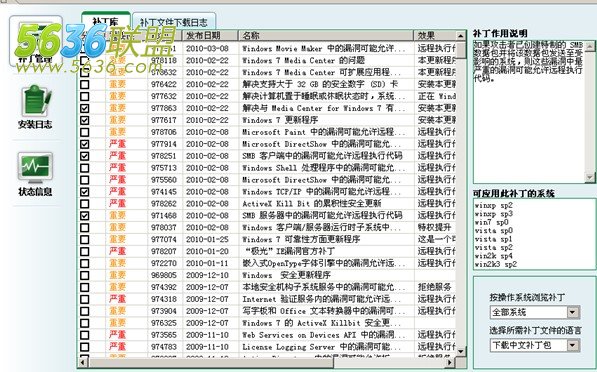597x372 pixels.
Task: Select win7 sp0 in applicable systems list
Action: pos(491,222)
